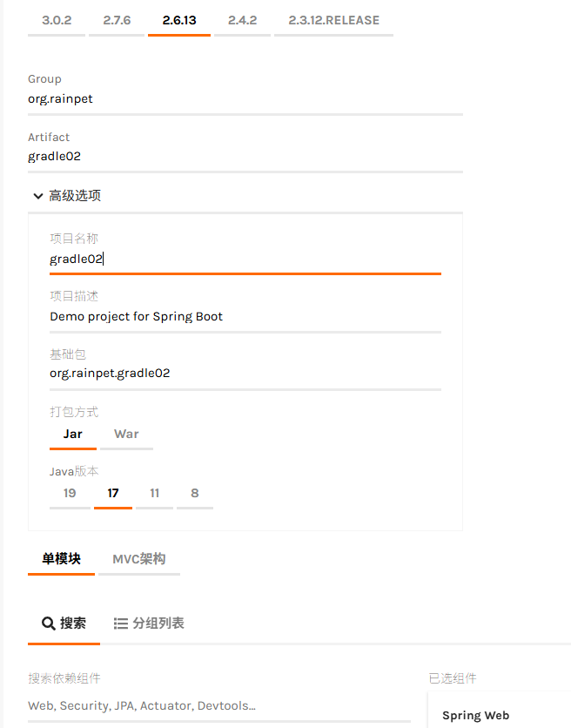This screenshot has width=571, height=728.
Task: Select War packaging
Action: tap(126, 434)
